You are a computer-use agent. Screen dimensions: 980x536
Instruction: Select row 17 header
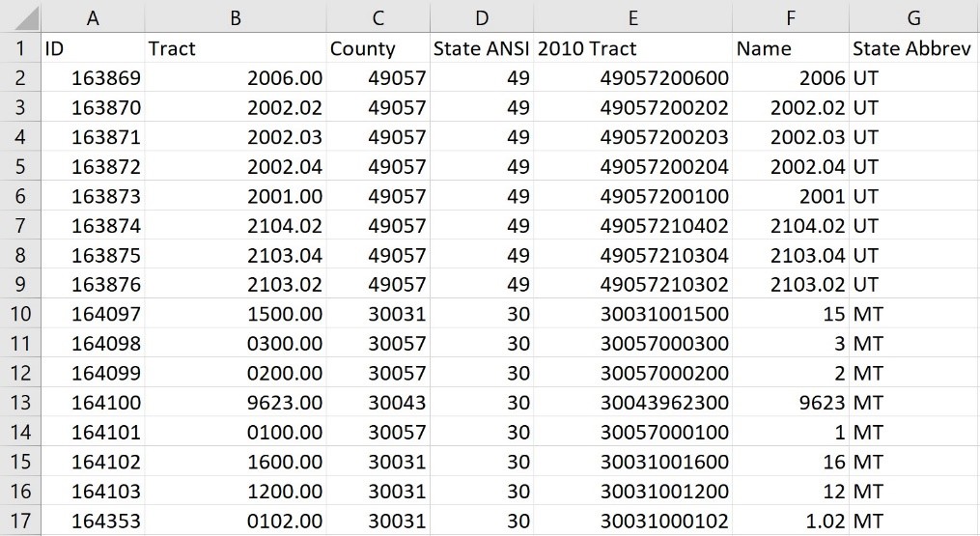point(20,521)
